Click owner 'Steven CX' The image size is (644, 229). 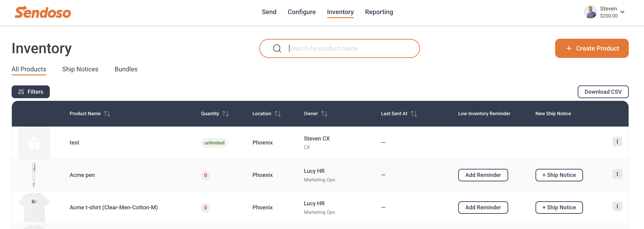pyautogui.click(x=316, y=139)
